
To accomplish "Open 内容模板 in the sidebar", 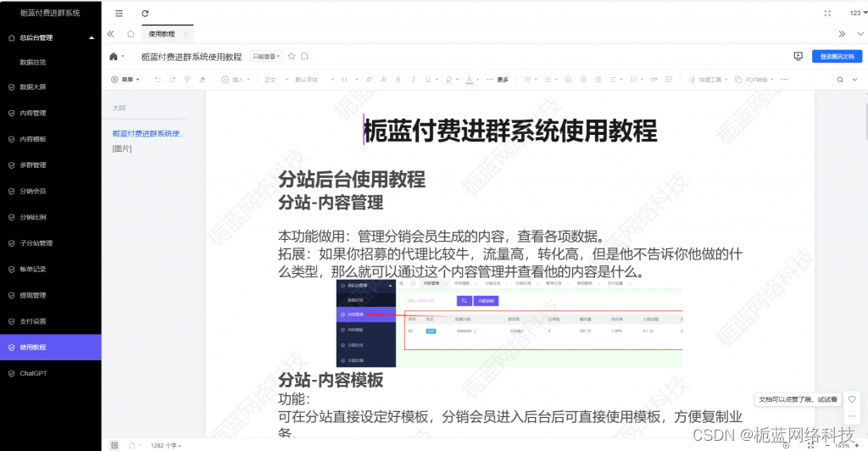I will 50,139.
